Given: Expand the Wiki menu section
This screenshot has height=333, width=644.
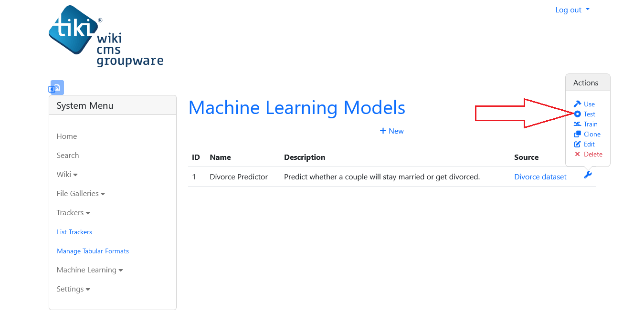Looking at the screenshot, I should click(x=67, y=174).
